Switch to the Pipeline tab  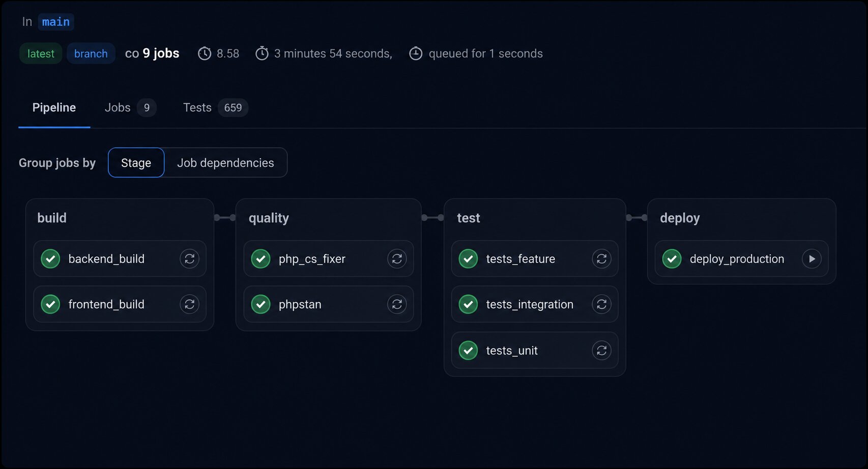pos(54,108)
